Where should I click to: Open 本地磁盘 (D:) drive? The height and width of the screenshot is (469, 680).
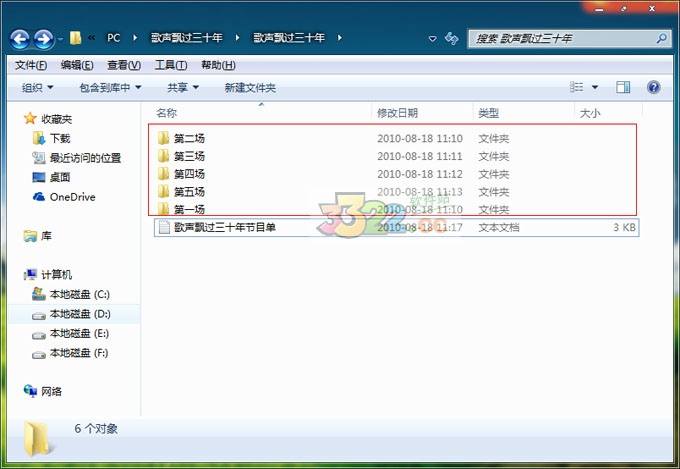pos(71,314)
